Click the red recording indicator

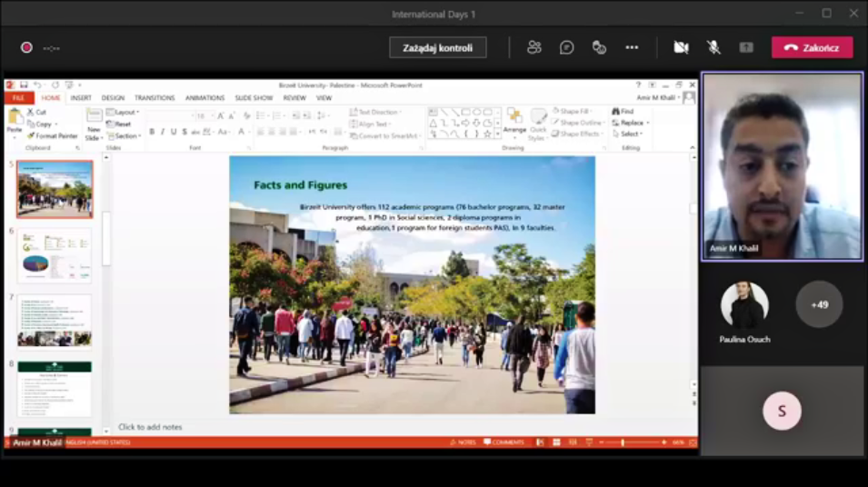click(26, 47)
